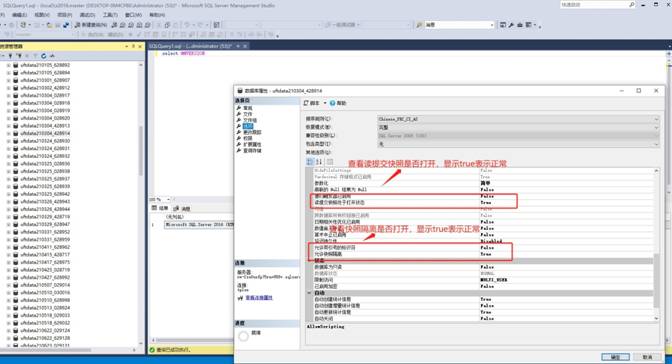Expand the ufidata210105_628892 database node
The image size is (672, 364).
(8, 65)
